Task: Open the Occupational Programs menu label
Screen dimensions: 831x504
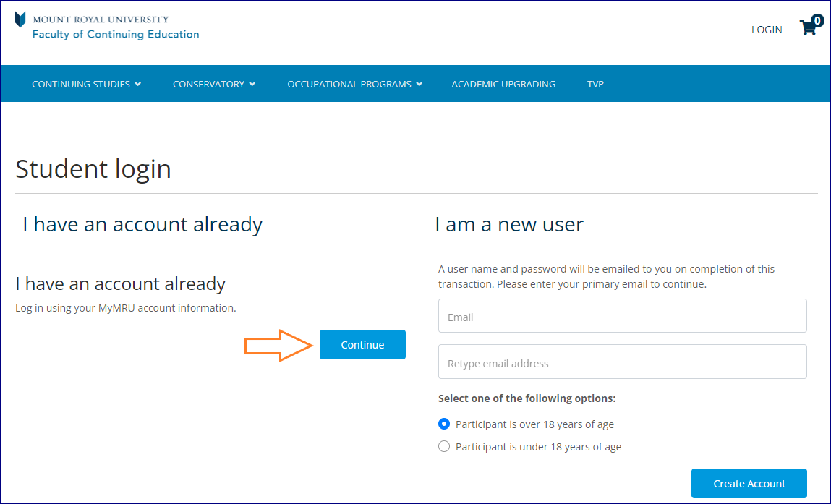Action: [x=349, y=84]
